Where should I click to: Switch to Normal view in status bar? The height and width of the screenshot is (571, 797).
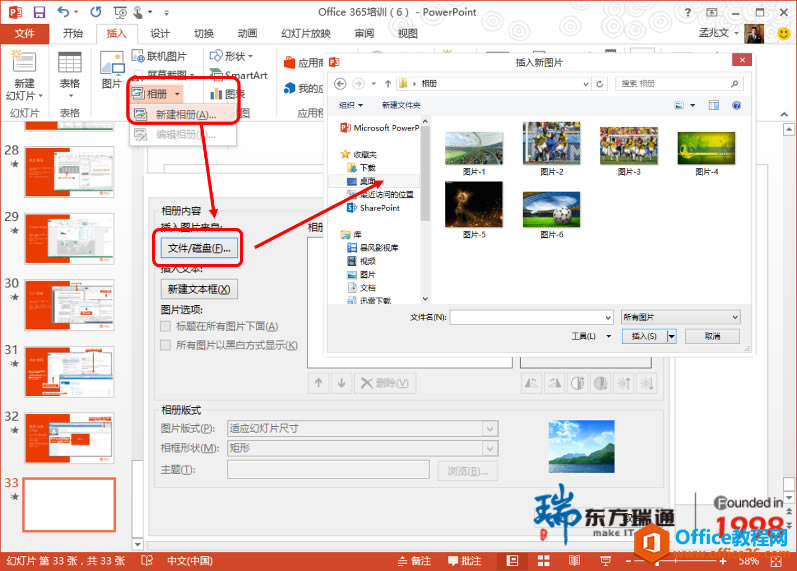[x=512, y=561]
